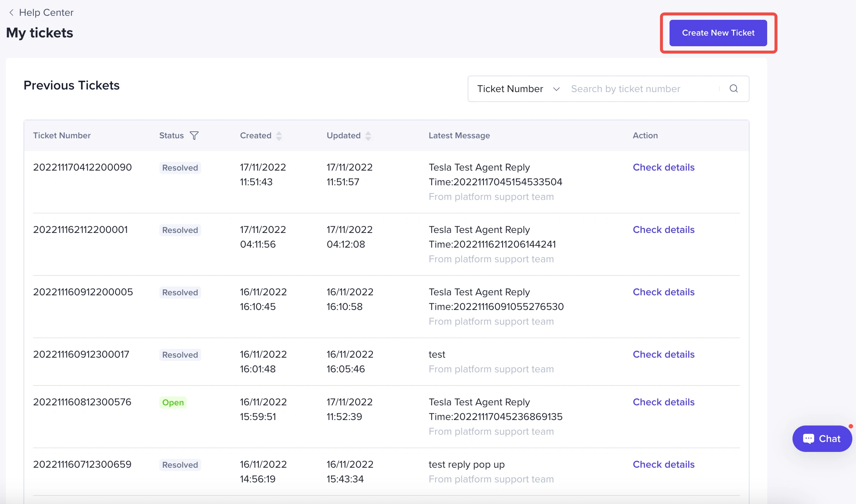The image size is (856, 504).
Task: Click the search magnifier icon
Action: point(733,89)
